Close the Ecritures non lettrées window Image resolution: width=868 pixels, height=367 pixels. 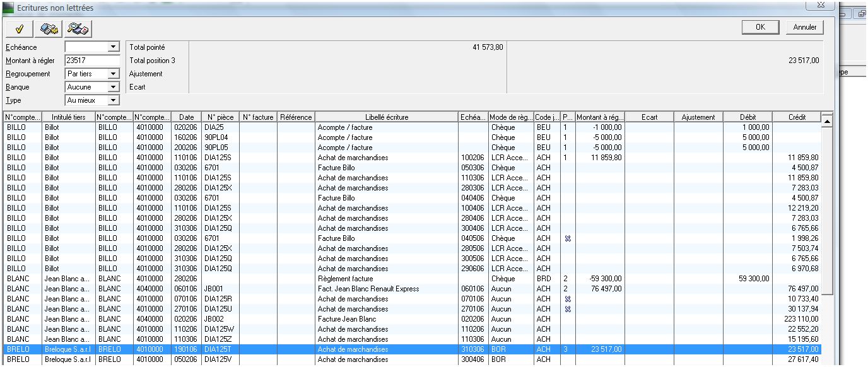[x=821, y=5]
